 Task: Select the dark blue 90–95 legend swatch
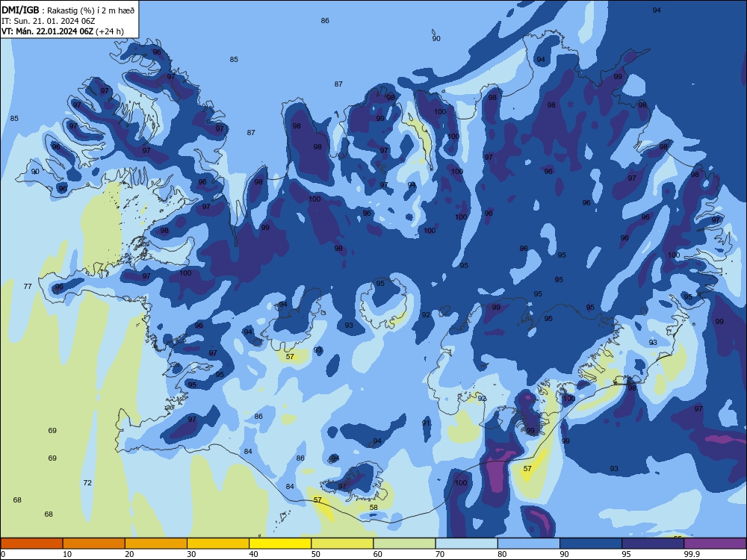point(591,544)
